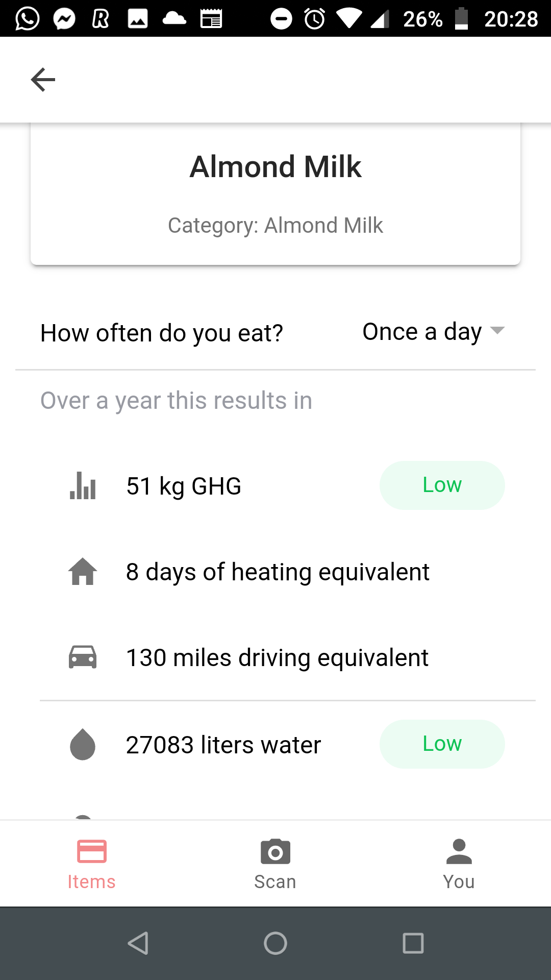
Task: Tap the Almond Milk title card
Action: click(x=275, y=194)
